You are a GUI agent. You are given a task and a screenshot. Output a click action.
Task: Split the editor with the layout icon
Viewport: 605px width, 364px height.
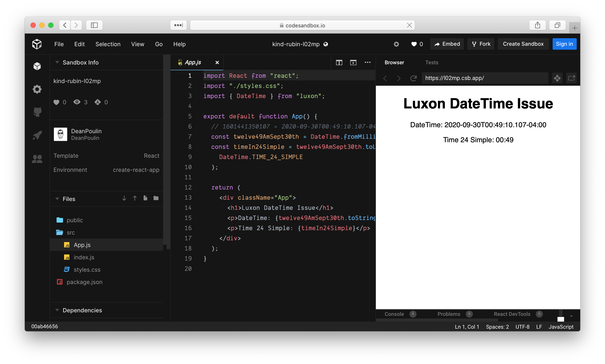click(339, 63)
